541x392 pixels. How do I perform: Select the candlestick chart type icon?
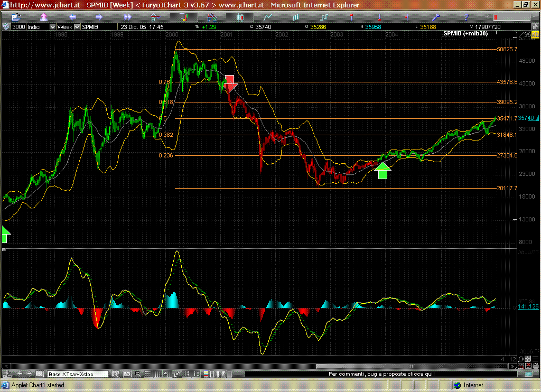[x=239, y=17]
